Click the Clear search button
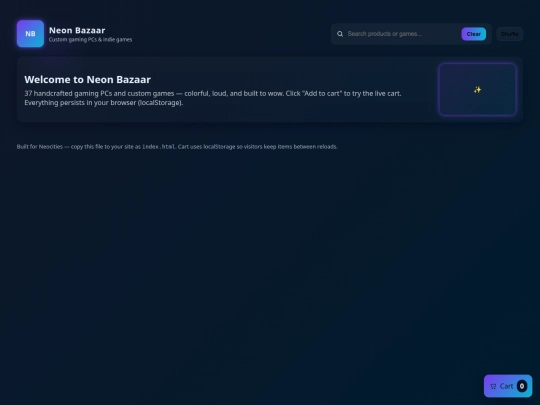The height and width of the screenshot is (405, 540). click(474, 34)
